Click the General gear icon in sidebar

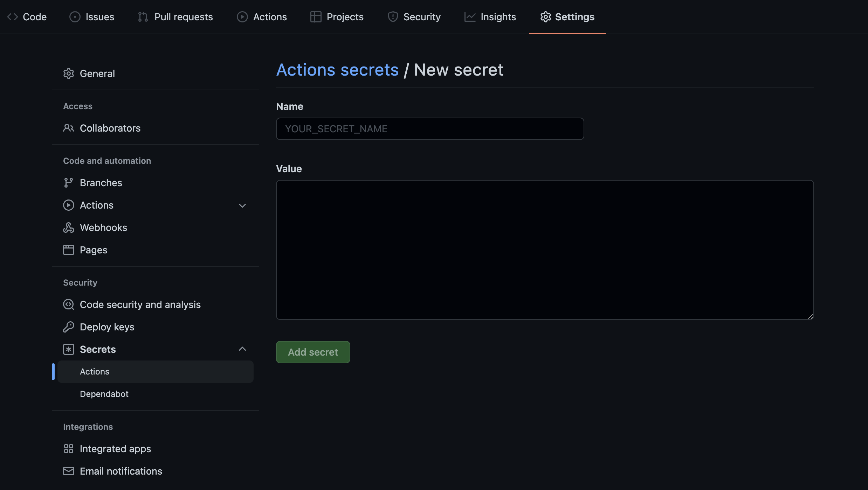click(69, 73)
